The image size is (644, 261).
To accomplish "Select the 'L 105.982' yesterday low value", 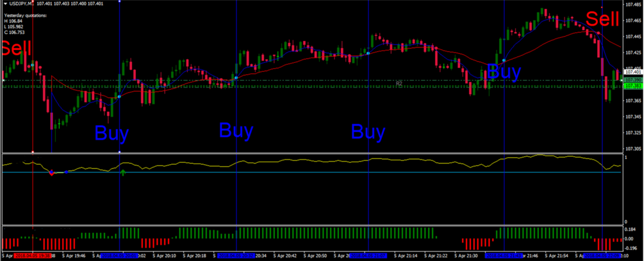I will (14, 26).
